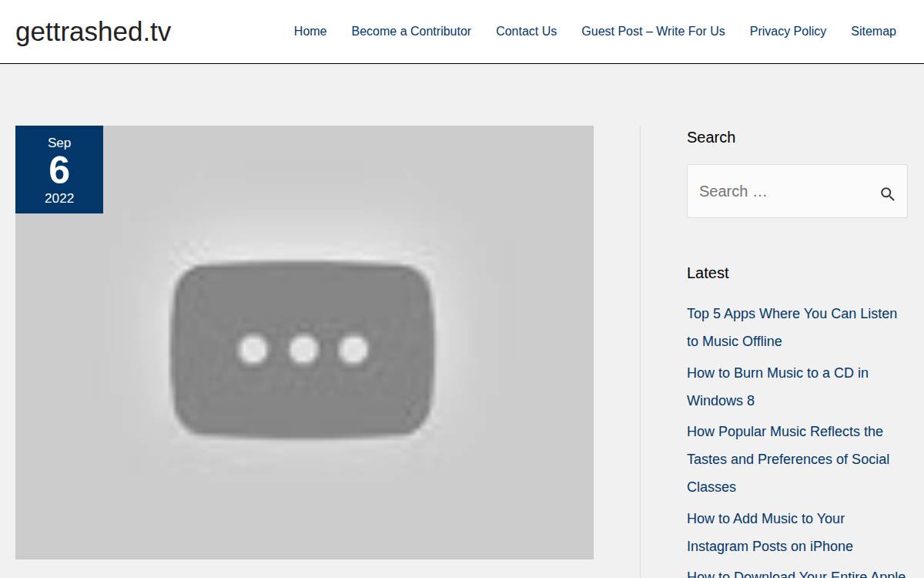Open the Sitemap menu link

pyautogui.click(x=873, y=32)
